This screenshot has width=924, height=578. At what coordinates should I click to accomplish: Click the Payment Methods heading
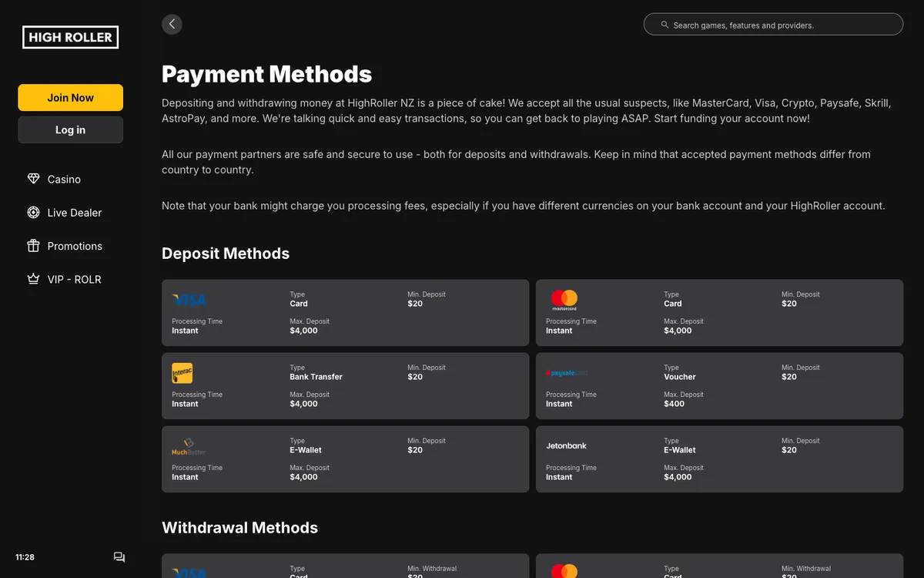coord(266,74)
